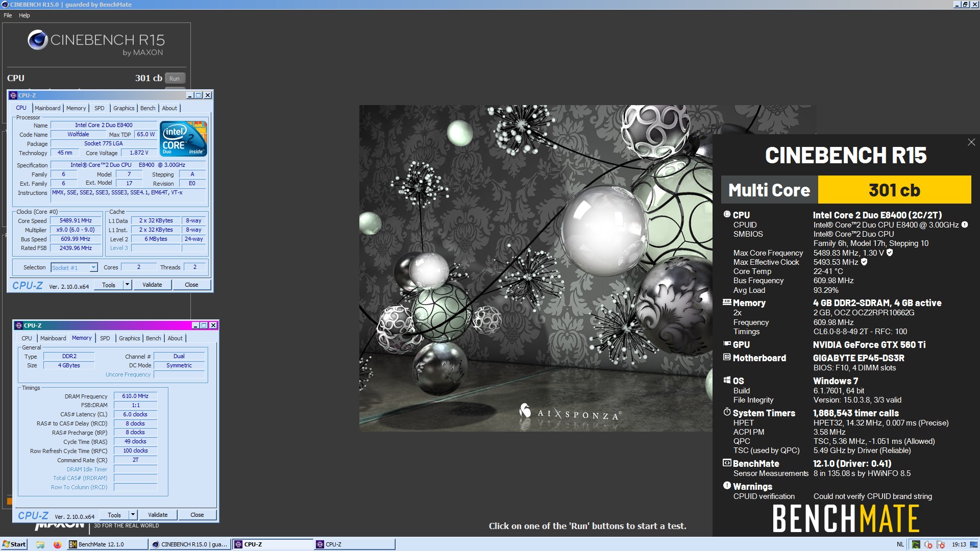The image size is (980, 551).
Task: Click the 19:13 clock in the system tray
Action: 959,544
